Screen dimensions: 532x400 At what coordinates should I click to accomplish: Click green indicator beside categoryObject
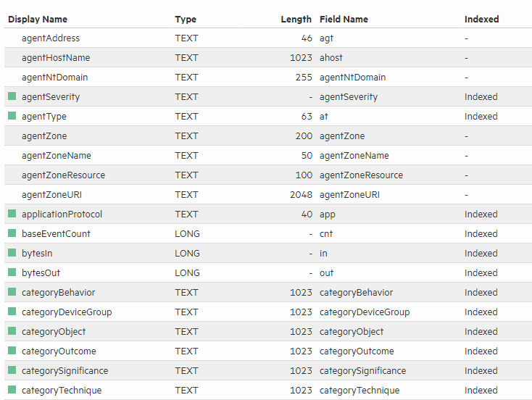(12, 331)
